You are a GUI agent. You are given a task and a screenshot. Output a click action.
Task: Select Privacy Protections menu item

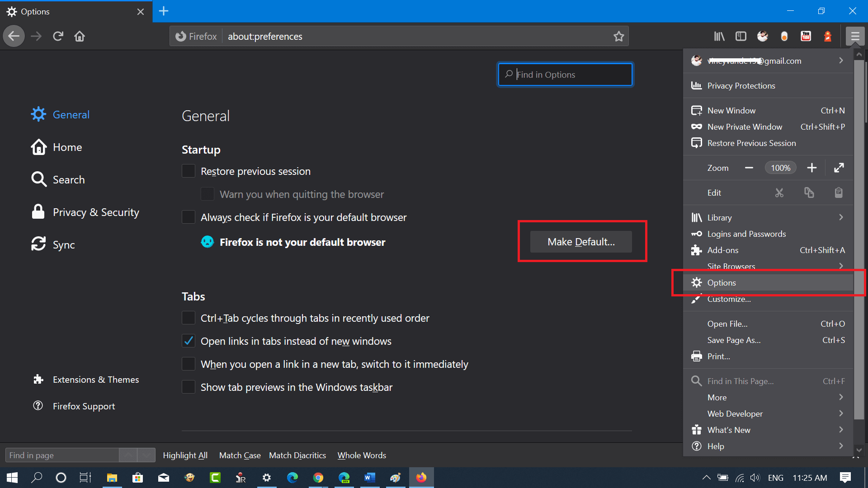tap(768, 86)
